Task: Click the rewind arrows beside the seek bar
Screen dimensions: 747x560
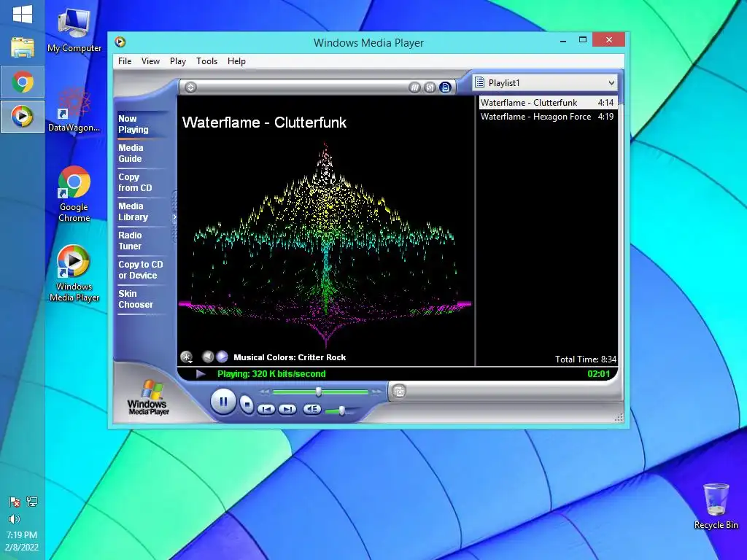Action: [263, 392]
